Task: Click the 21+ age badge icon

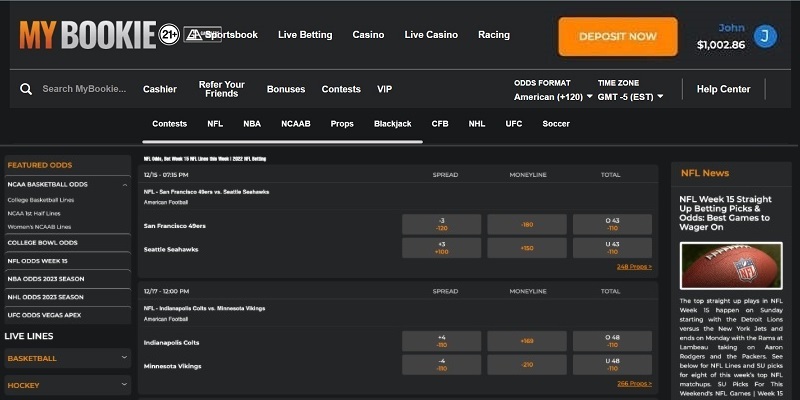Action: (171, 35)
